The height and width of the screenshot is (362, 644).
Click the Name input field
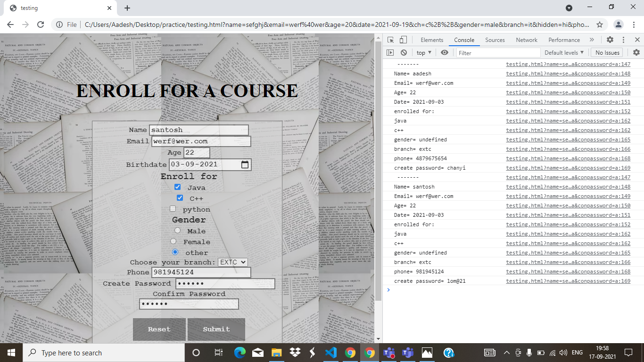coord(199,130)
